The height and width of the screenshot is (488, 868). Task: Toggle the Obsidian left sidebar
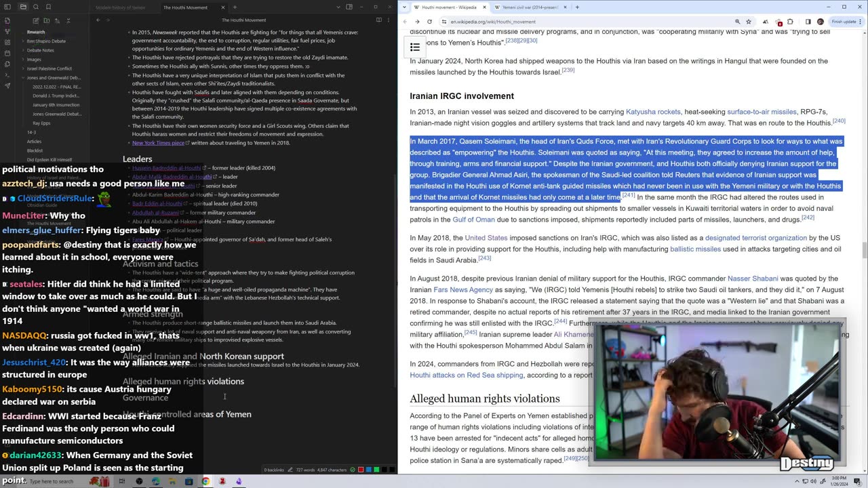pos(7,7)
